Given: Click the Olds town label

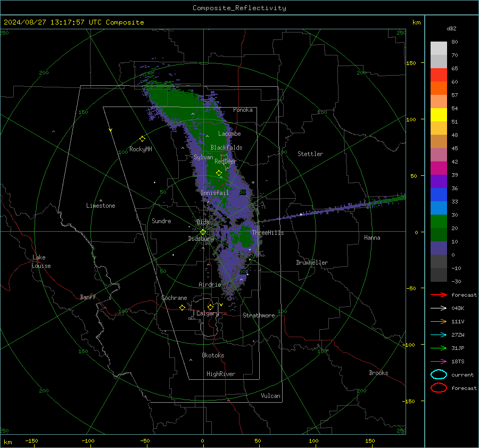Looking at the screenshot, I should [x=203, y=222].
